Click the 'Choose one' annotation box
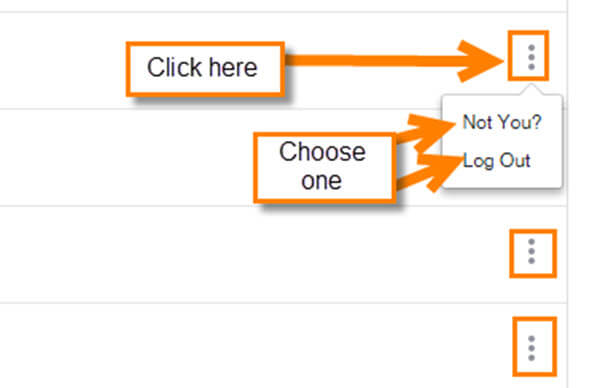The width and height of the screenshot is (600, 388). tap(324, 167)
